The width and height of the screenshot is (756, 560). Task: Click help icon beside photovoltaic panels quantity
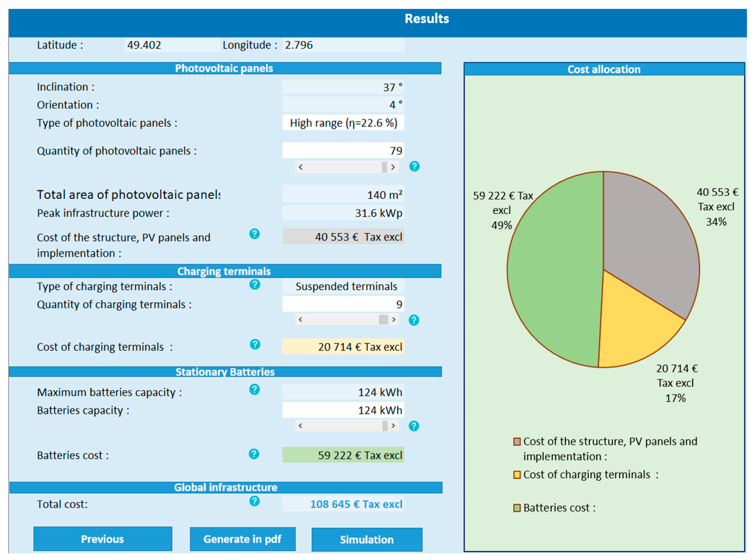click(414, 166)
